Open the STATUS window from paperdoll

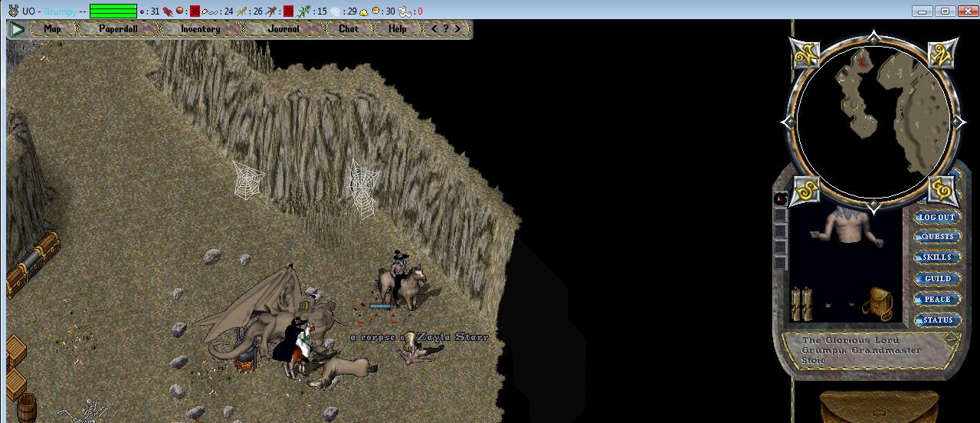[x=936, y=320]
